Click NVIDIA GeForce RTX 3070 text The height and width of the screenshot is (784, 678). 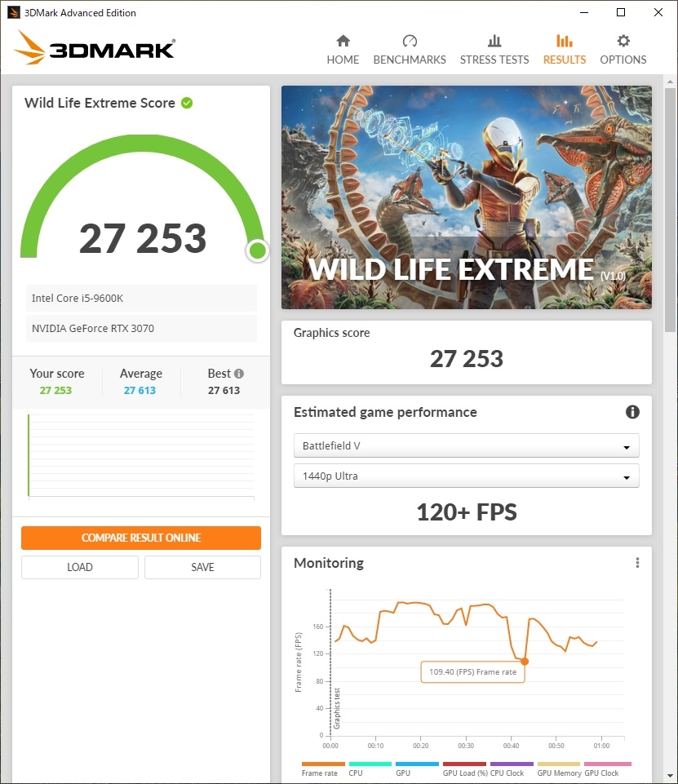pos(93,329)
